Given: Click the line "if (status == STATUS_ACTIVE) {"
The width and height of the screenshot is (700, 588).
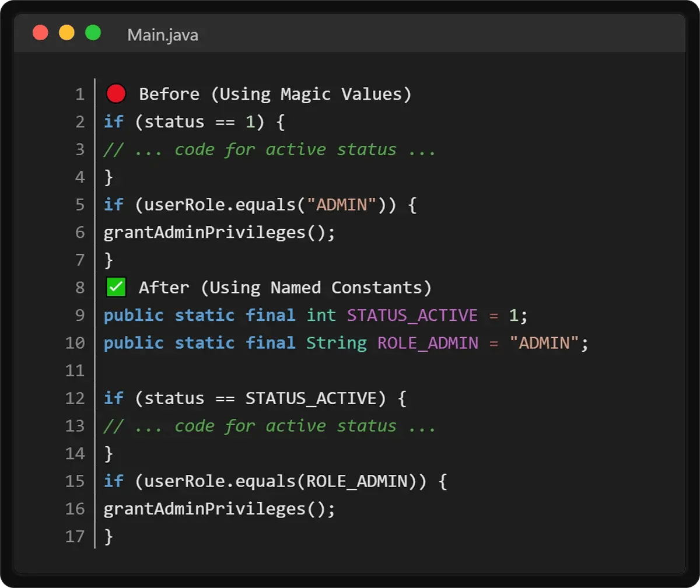Looking at the screenshot, I should [x=255, y=398].
